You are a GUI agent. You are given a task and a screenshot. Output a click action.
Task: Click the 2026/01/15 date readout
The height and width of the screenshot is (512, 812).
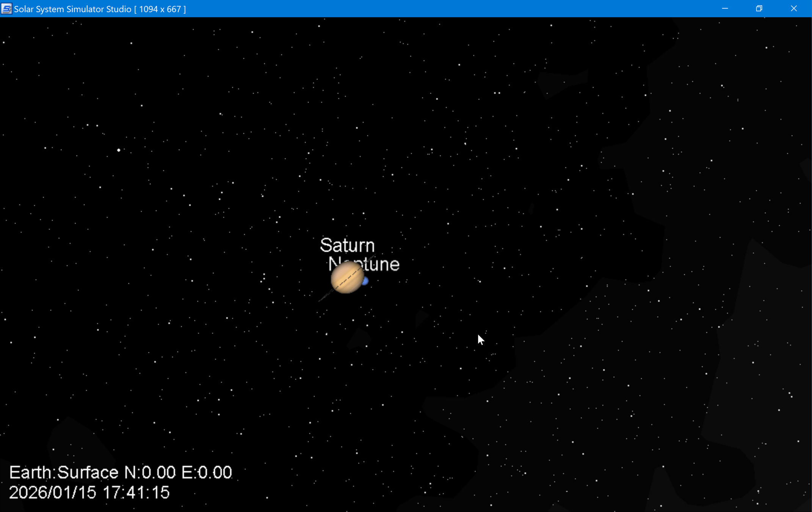point(53,493)
